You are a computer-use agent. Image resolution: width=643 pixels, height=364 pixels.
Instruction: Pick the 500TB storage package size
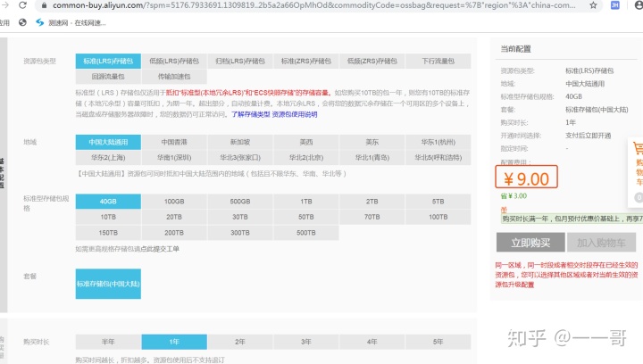pyautogui.click(x=306, y=233)
